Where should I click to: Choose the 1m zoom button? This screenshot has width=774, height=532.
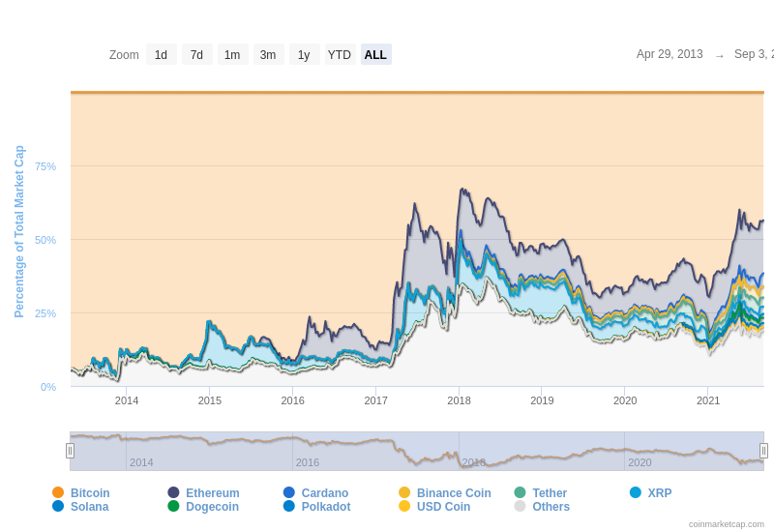pyautogui.click(x=232, y=54)
